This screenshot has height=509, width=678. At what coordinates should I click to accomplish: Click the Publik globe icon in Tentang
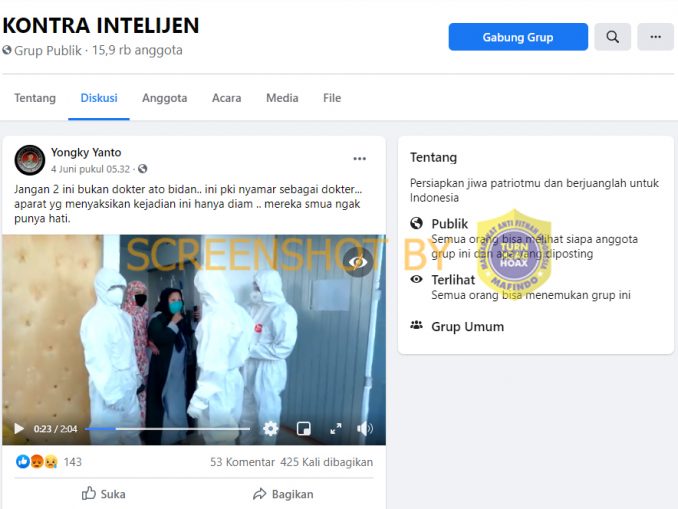click(x=416, y=223)
